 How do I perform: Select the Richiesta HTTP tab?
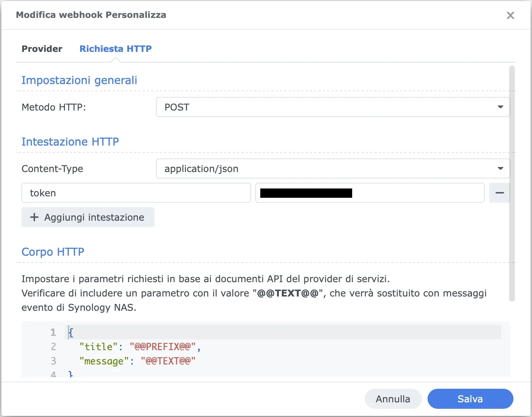point(115,49)
